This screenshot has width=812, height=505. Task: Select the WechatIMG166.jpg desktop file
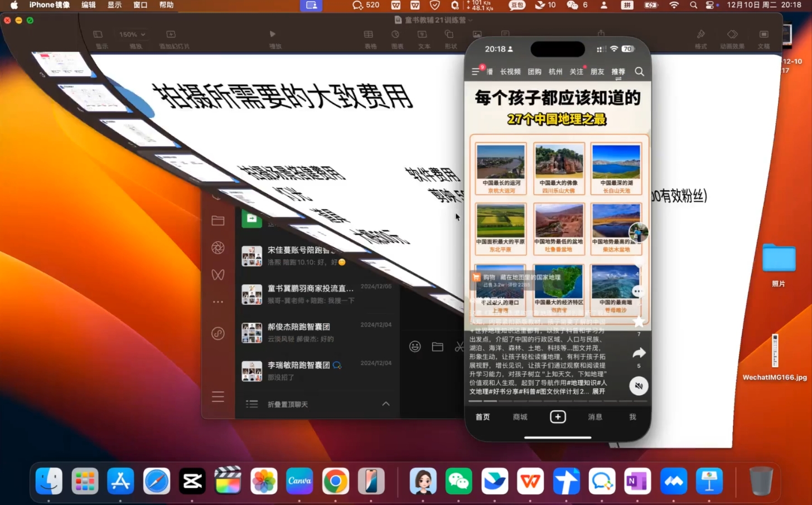pyautogui.click(x=775, y=357)
